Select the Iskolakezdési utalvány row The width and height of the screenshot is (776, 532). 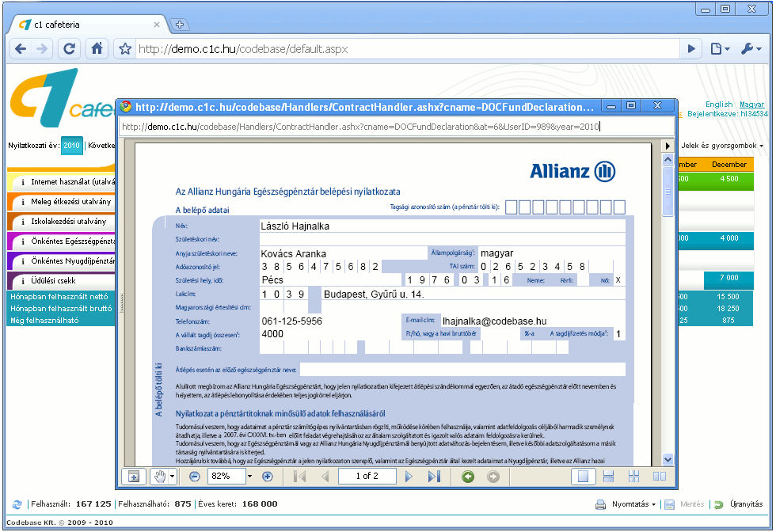click(62, 221)
